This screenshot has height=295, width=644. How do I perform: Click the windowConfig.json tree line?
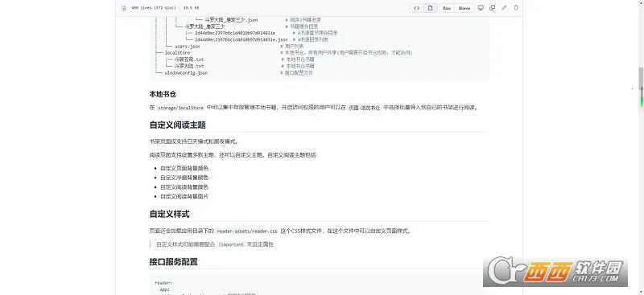[x=186, y=72]
